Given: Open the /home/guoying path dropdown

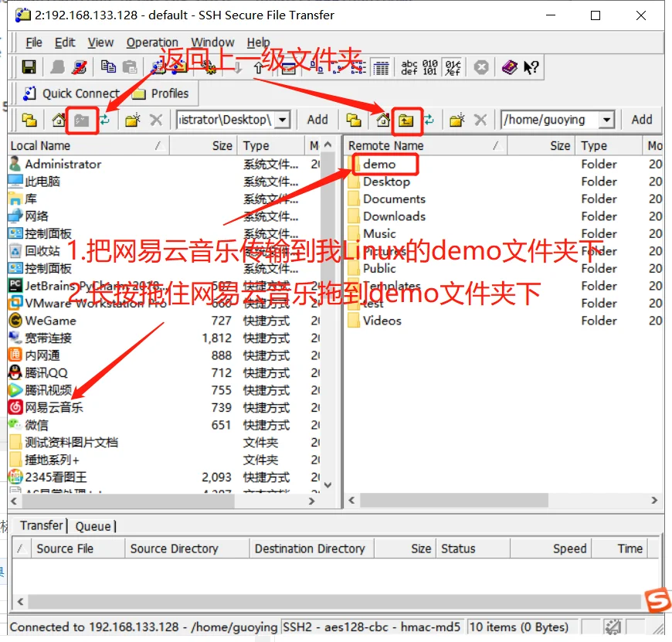Looking at the screenshot, I should [x=607, y=121].
